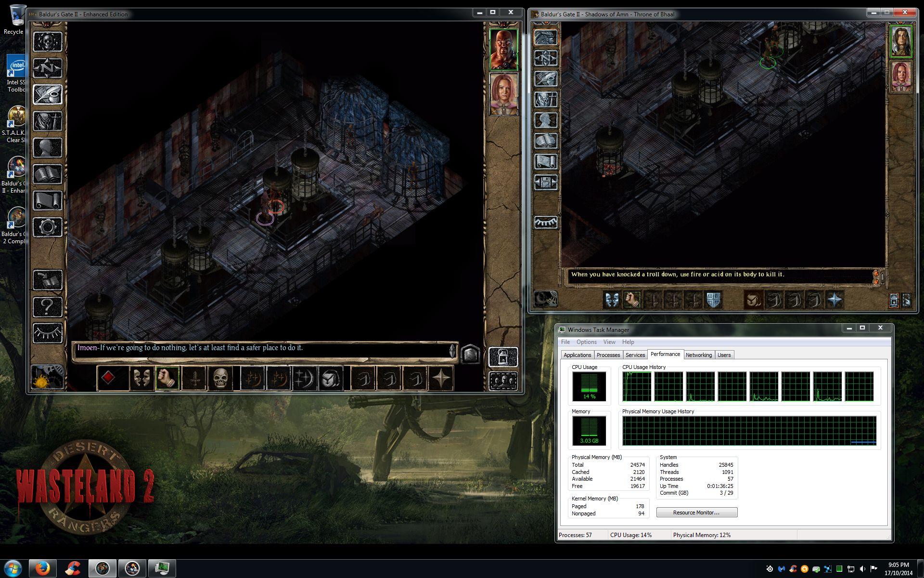Open the floppy disk options icon in Shadows of Amn
The width and height of the screenshot is (924, 578).
pyautogui.click(x=546, y=183)
